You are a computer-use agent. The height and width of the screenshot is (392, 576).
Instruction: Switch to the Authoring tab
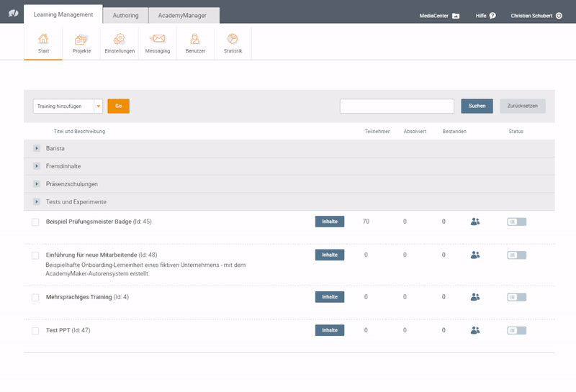[125, 15]
